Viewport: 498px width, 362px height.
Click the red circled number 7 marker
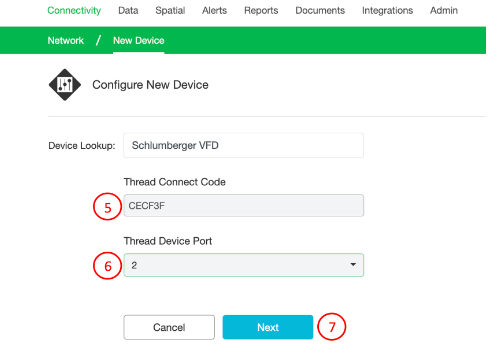pos(332,327)
